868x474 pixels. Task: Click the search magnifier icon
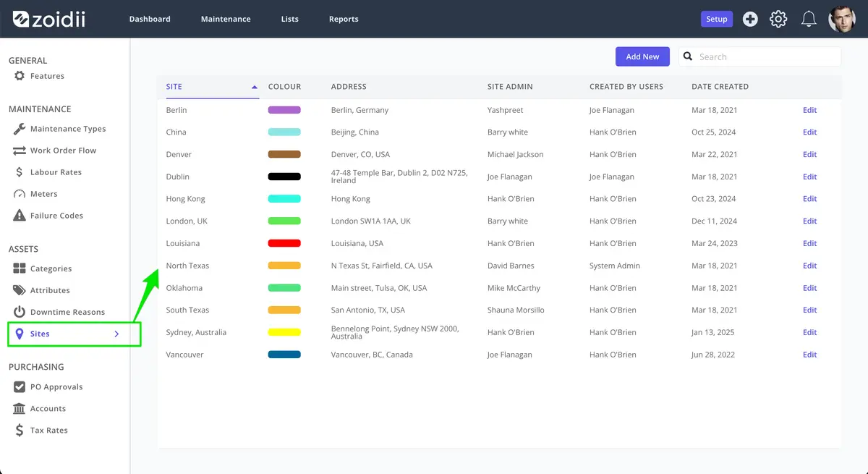(x=688, y=56)
